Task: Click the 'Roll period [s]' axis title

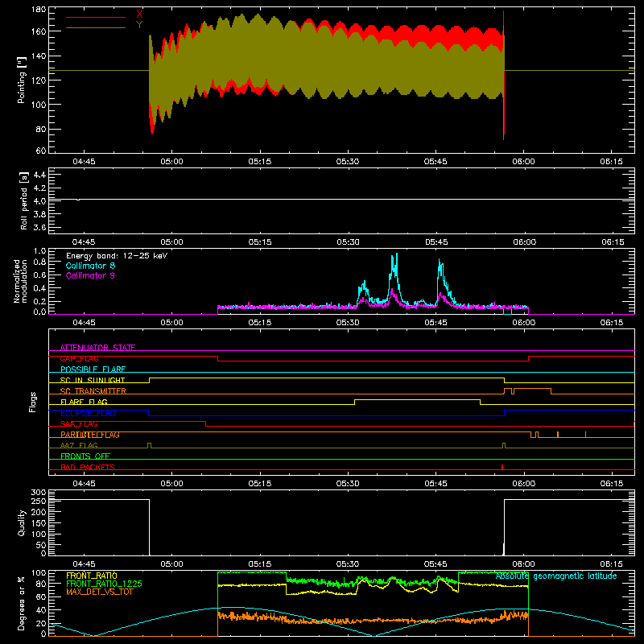Action: point(23,200)
